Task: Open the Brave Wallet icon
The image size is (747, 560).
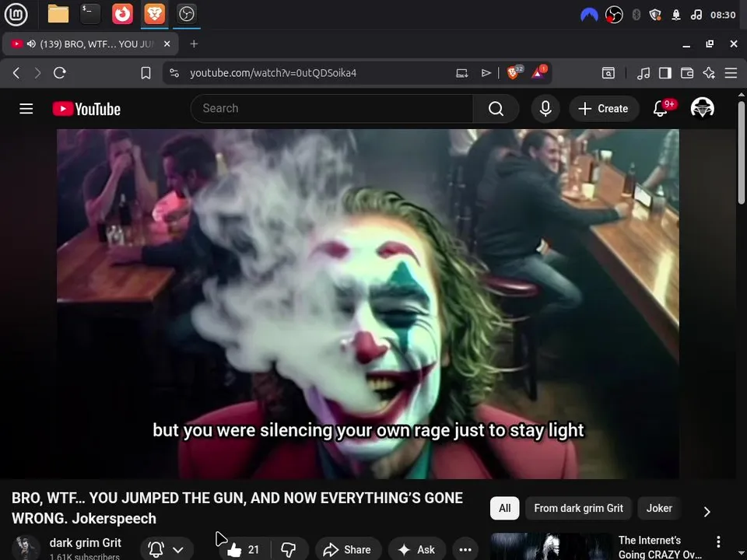Action: click(687, 73)
